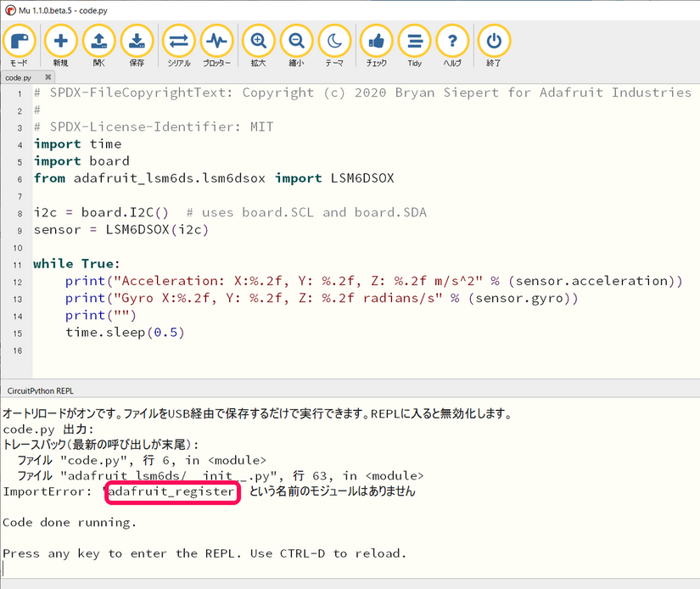This screenshot has width=700, height=589.
Task: Click the Mode (モード) icon
Action: point(19,42)
